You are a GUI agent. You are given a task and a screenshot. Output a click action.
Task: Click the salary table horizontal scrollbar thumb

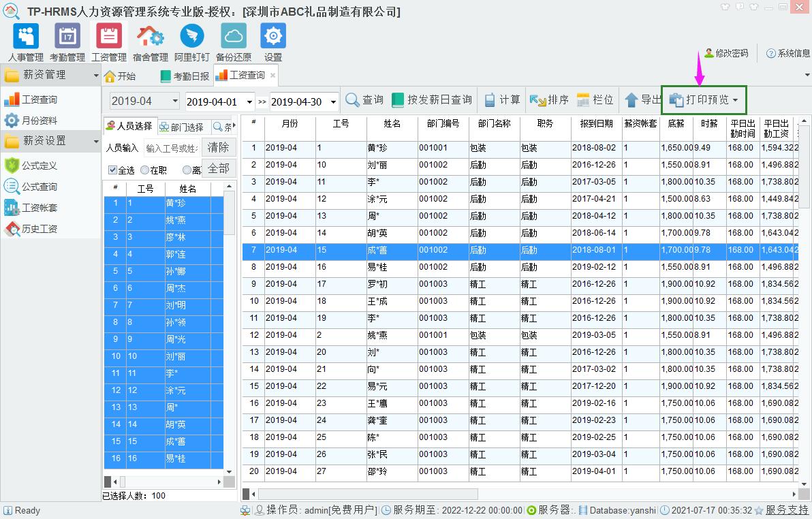pyautogui.click(x=368, y=494)
